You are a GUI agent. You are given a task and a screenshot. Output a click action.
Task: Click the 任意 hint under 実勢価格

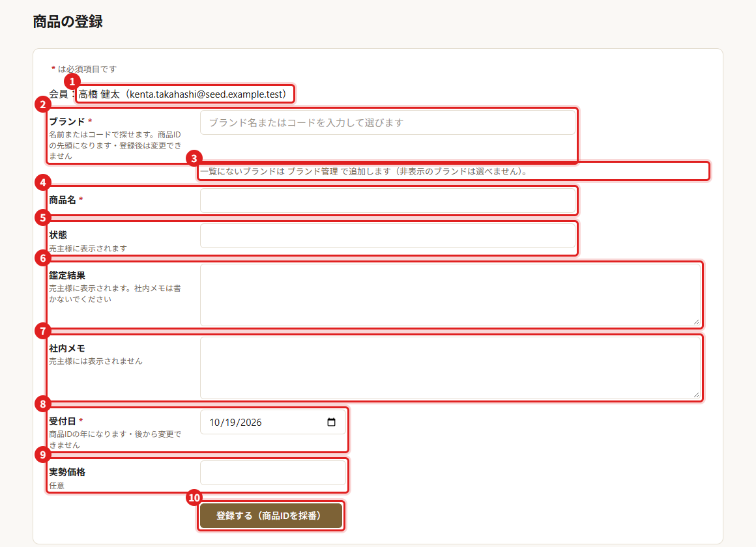click(x=57, y=485)
